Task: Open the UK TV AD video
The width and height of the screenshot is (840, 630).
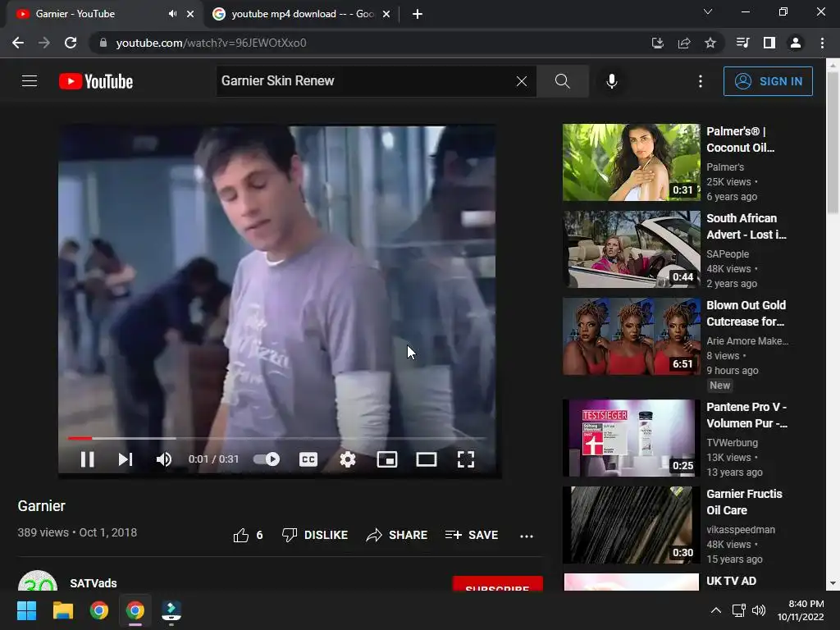Action: click(x=731, y=582)
